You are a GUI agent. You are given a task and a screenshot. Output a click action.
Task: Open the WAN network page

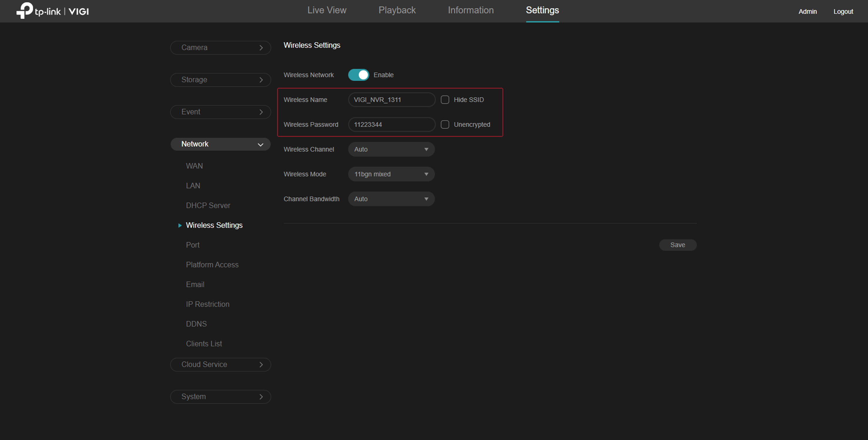click(x=194, y=166)
